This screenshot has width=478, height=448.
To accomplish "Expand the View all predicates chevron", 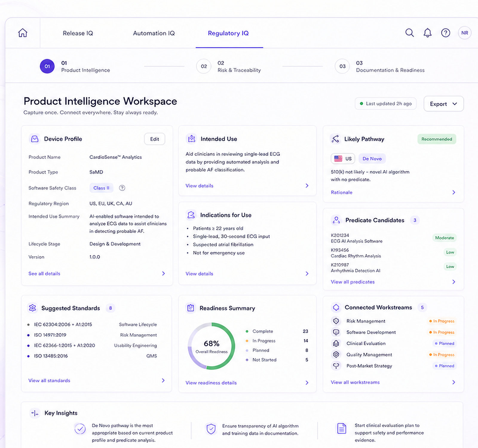I will point(454,282).
